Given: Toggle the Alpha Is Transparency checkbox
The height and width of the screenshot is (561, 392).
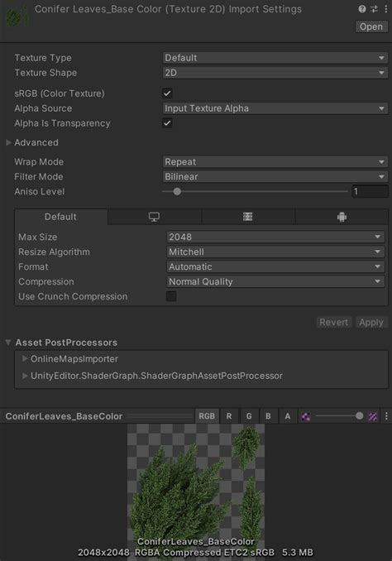Looking at the screenshot, I should coord(167,123).
